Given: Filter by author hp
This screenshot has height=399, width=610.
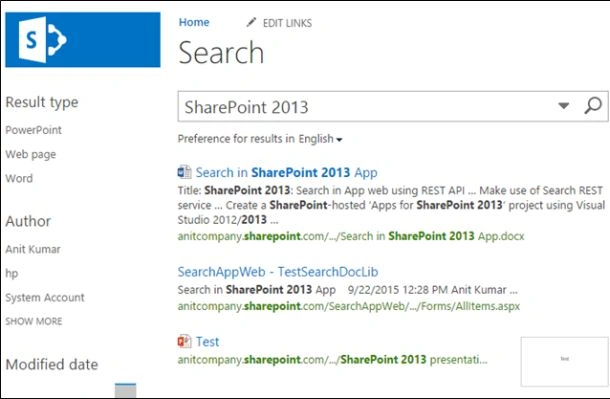Looking at the screenshot, I should click(12, 273).
